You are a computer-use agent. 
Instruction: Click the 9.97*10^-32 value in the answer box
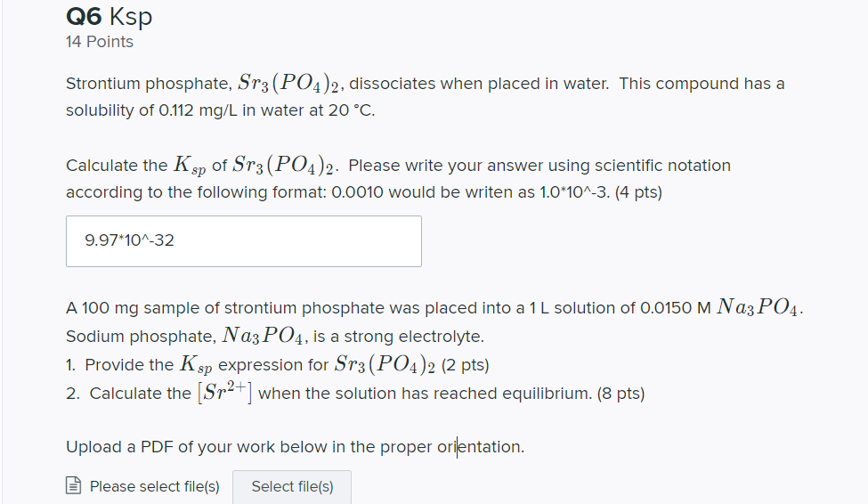[x=130, y=240]
